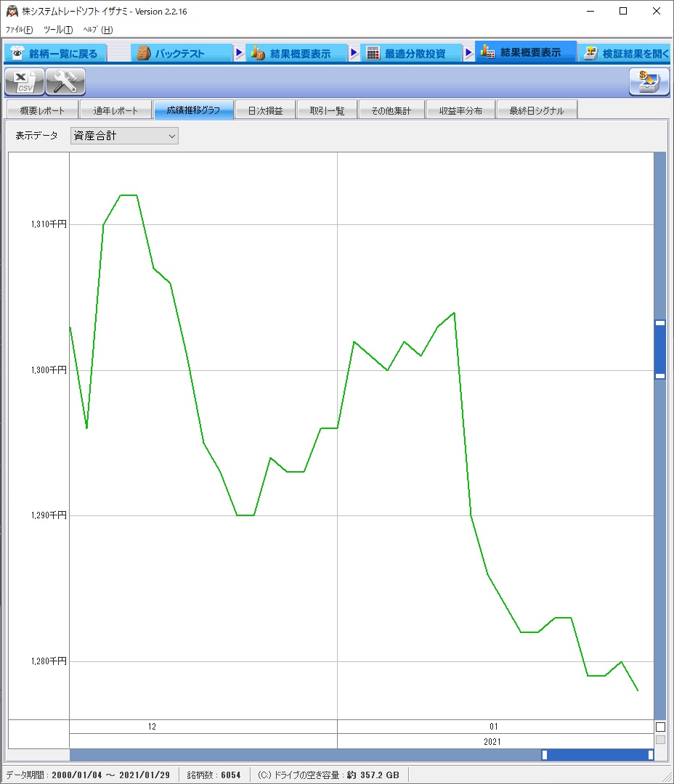Open the 取引一覧 tab
This screenshot has height=784, width=674.
(327, 110)
